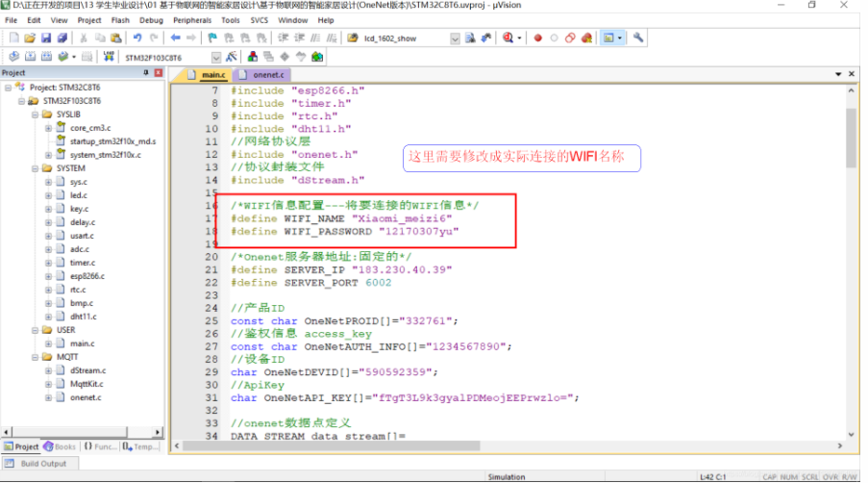
Task: Paste from clipboard using the Paste icon
Action: point(116,38)
